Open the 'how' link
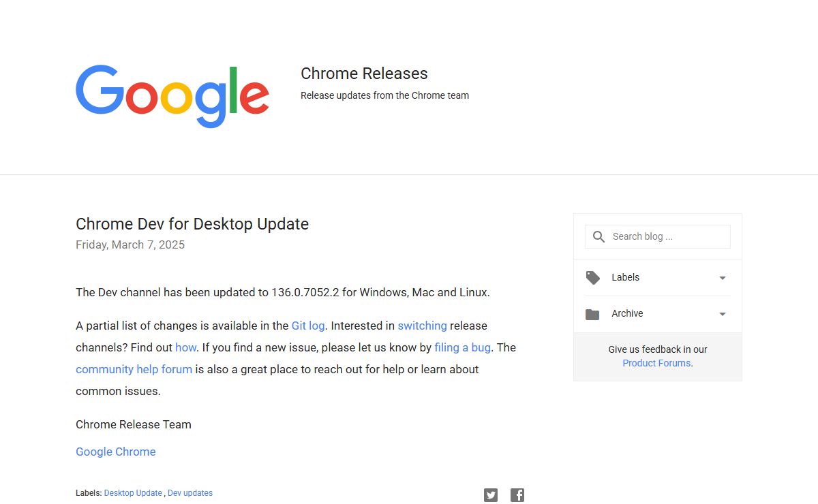Viewport: 818px width, 504px height. (185, 347)
